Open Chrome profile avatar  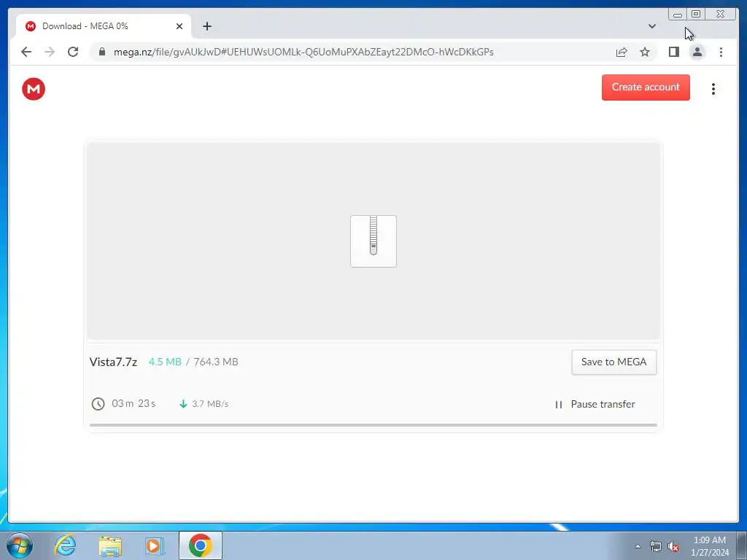pos(697,52)
